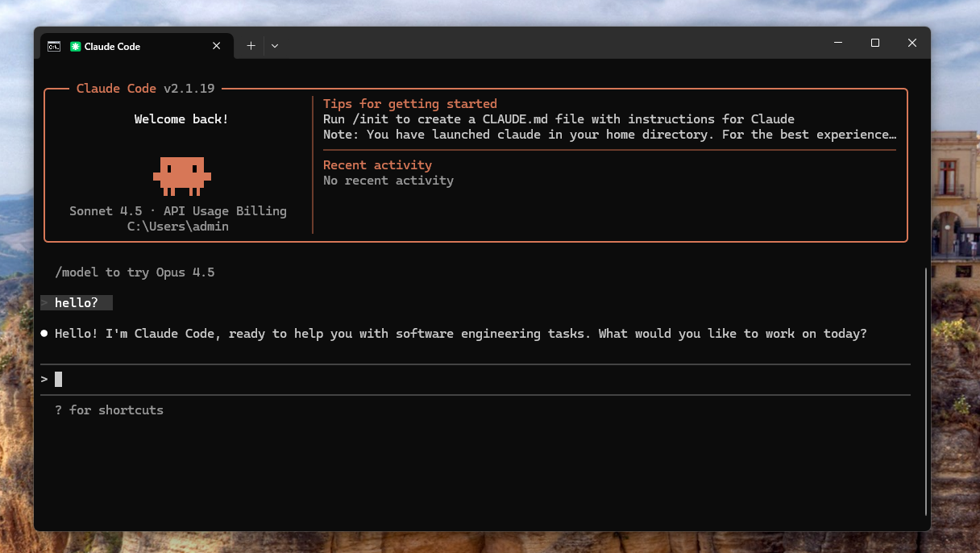This screenshot has width=980, height=553.
Task: Minimize the terminal window
Action: [x=838, y=43]
